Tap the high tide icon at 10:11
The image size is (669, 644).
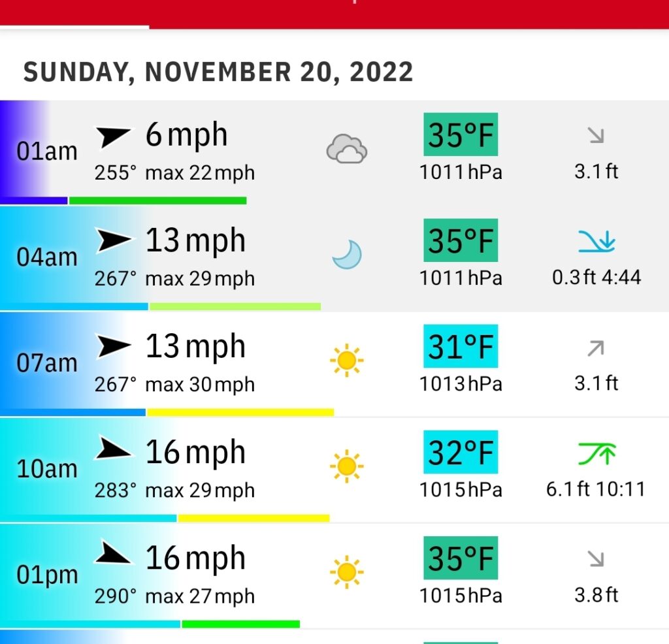pos(596,453)
